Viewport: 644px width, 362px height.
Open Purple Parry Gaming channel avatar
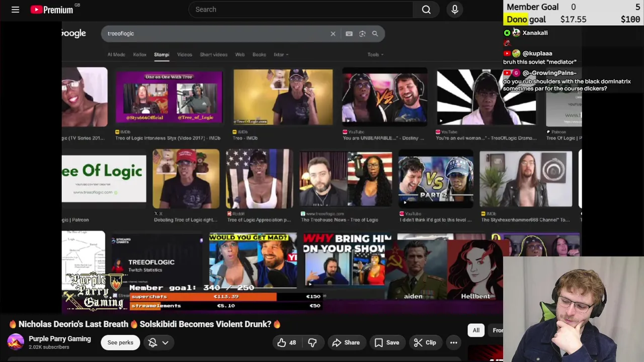click(x=16, y=342)
